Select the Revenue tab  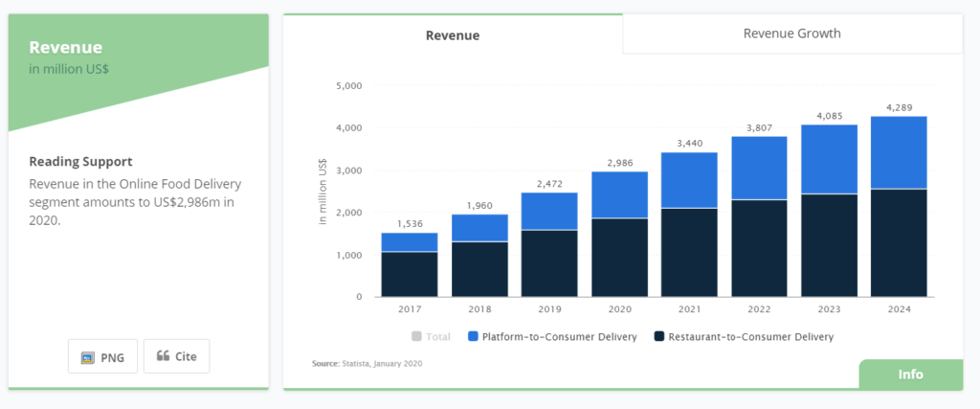coord(453,35)
